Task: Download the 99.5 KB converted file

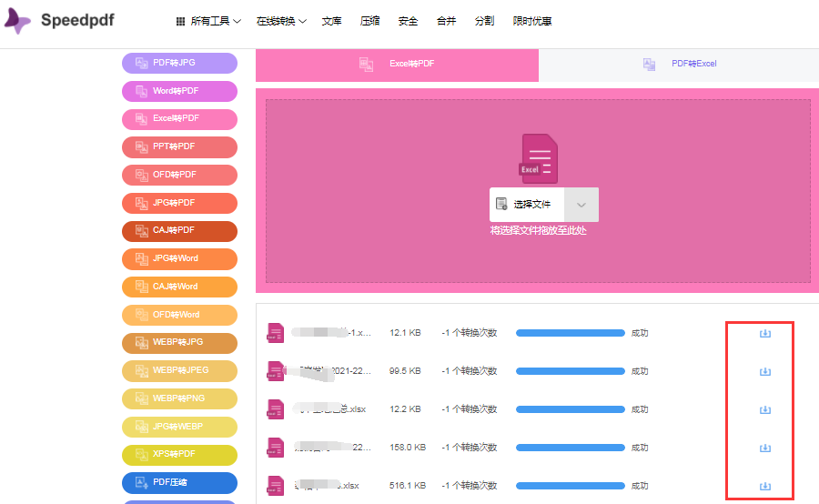Action: point(764,371)
